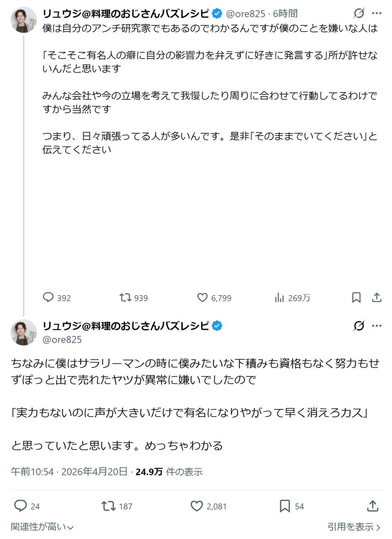Reply to the tweet with 24 replies
392x539 pixels.
pyautogui.click(x=20, y=506)
